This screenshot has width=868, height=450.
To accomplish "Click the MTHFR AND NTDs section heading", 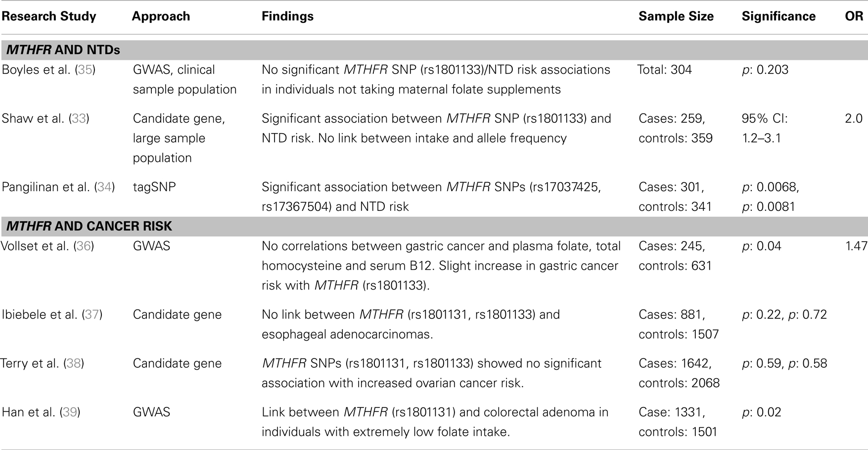I will point(63,50).
